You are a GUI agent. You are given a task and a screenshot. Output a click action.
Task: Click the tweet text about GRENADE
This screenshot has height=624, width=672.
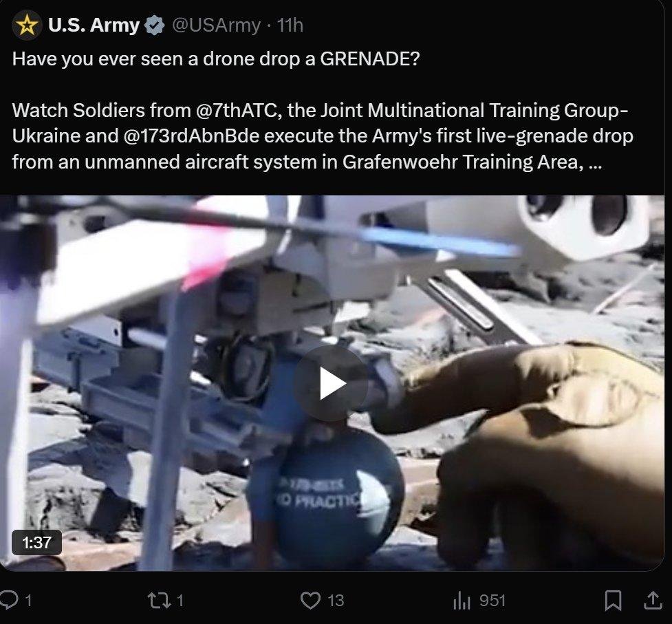(216, 58)
